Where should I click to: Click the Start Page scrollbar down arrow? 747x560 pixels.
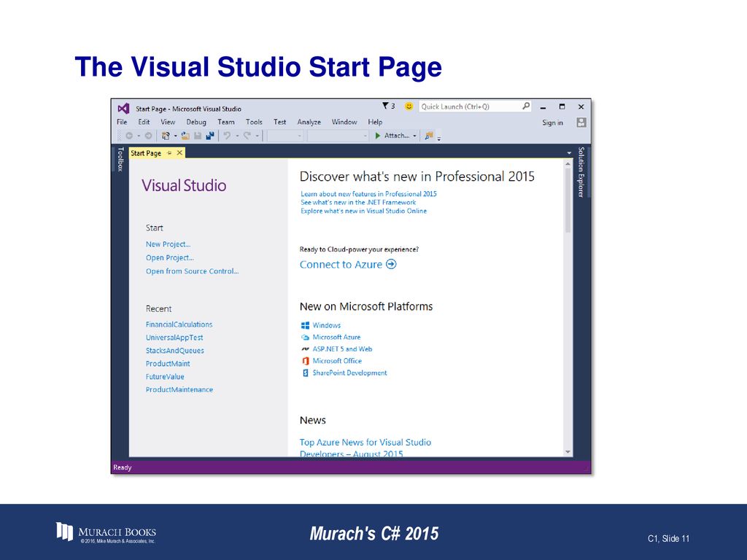568,451
